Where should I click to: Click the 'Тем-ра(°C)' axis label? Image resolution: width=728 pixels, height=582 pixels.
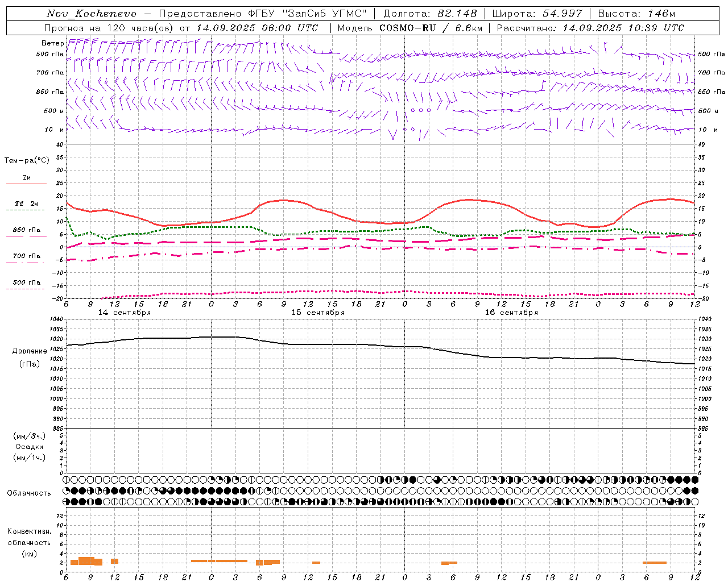[27, 161]
